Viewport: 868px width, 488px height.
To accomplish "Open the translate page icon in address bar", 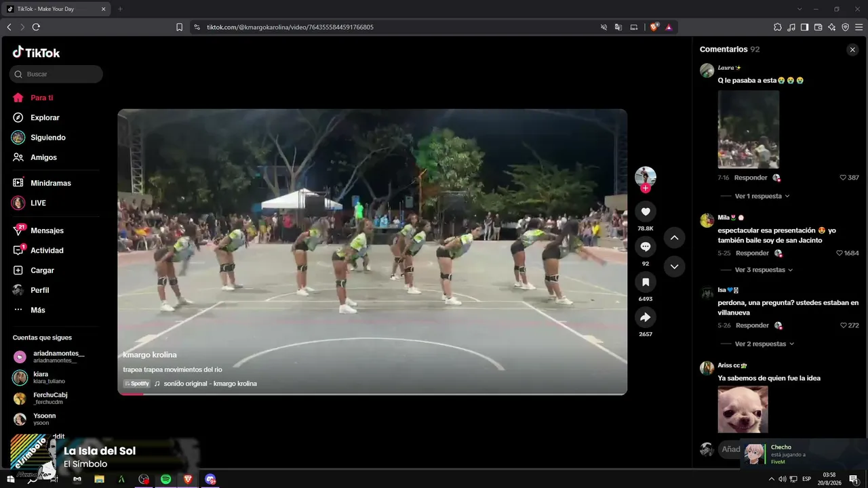I will click(618, 27).
